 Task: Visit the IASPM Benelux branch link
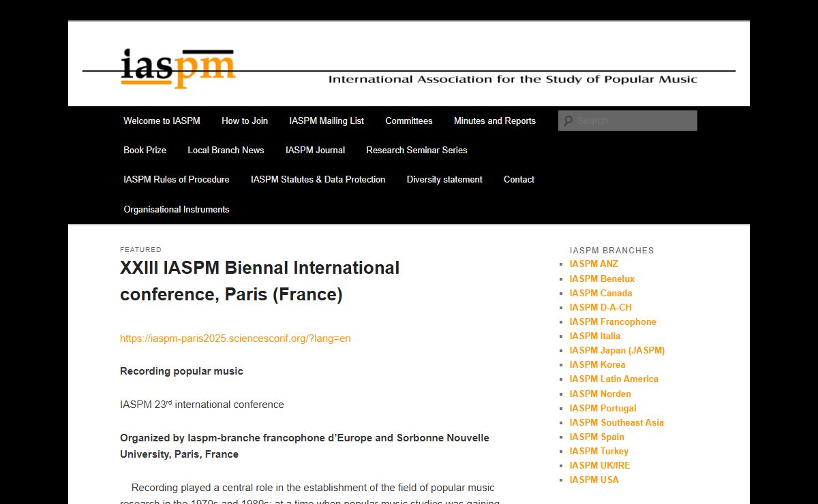[602, 279]
